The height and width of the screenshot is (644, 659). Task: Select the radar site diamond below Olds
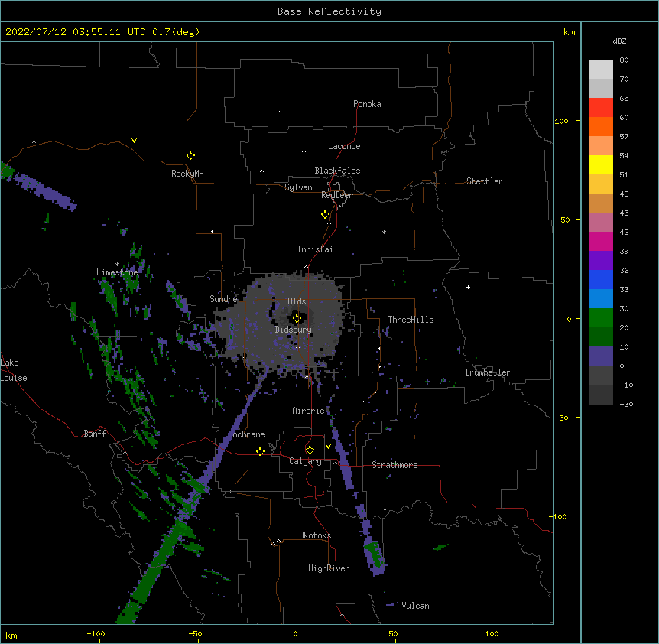pyautogui.click(x=297, y=319)
